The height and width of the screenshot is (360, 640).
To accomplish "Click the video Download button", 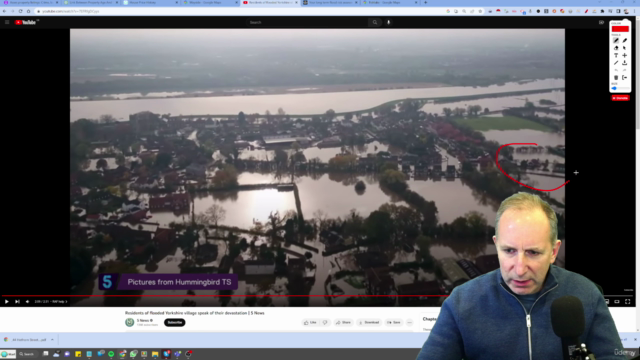I will 369,322.
